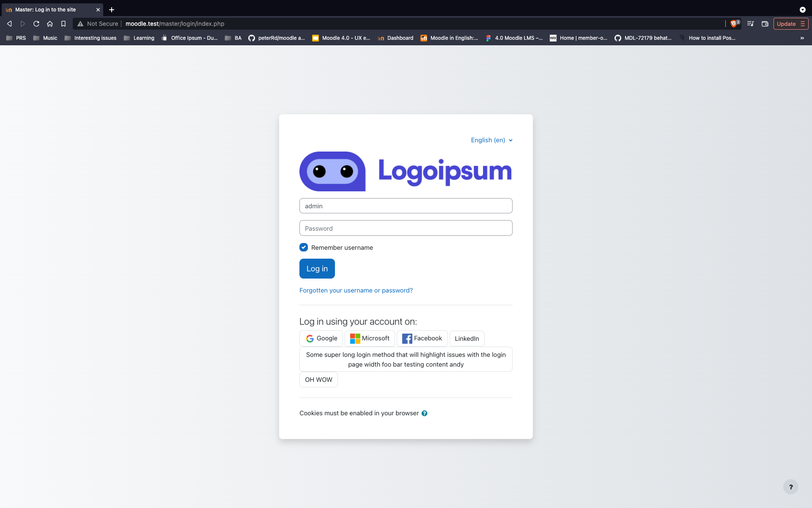Log in using the LinkedIn button
812x508 pixels.
pyautogui.click(x=467, y=339)
